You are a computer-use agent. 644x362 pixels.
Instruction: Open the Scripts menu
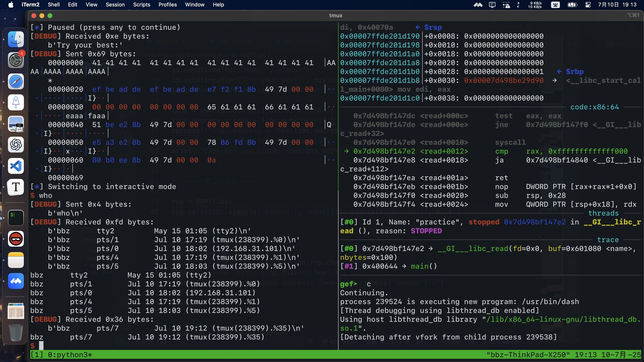141,5
